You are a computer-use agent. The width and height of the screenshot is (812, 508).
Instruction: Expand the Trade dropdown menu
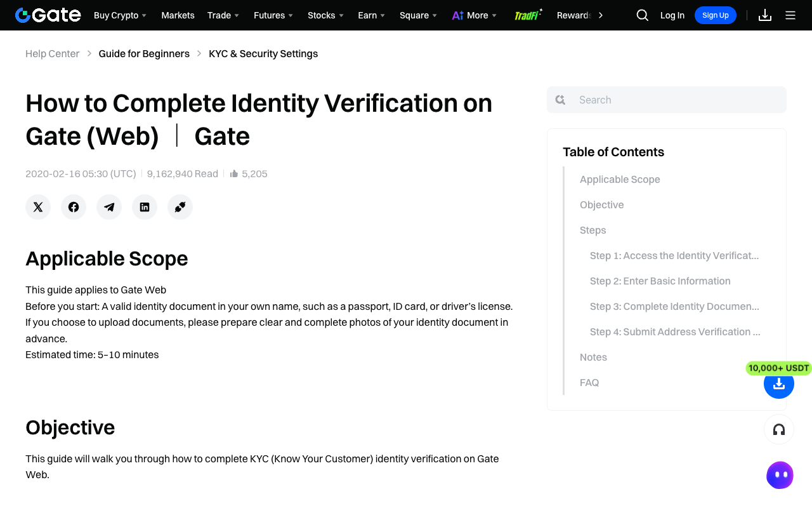coord(223,15)
